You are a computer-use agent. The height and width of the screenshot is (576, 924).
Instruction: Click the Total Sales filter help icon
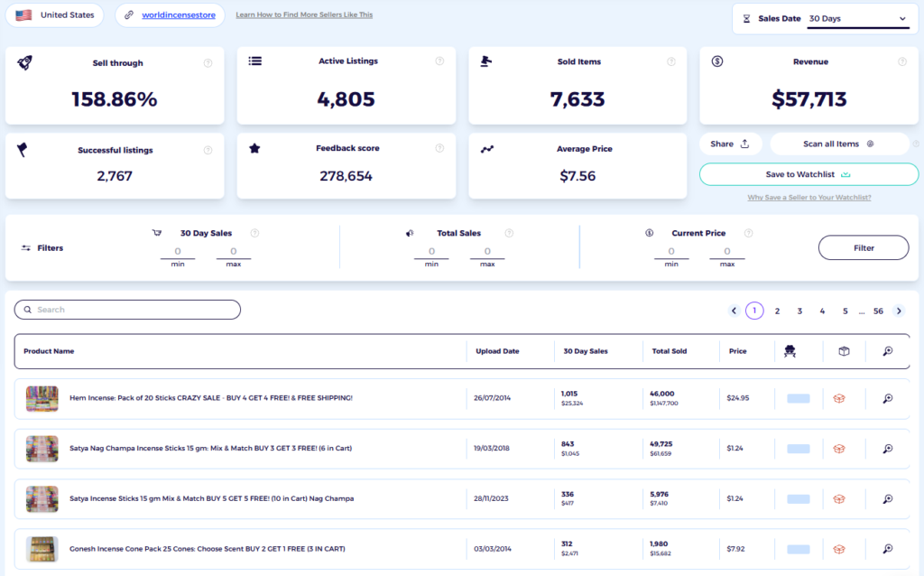509,233
